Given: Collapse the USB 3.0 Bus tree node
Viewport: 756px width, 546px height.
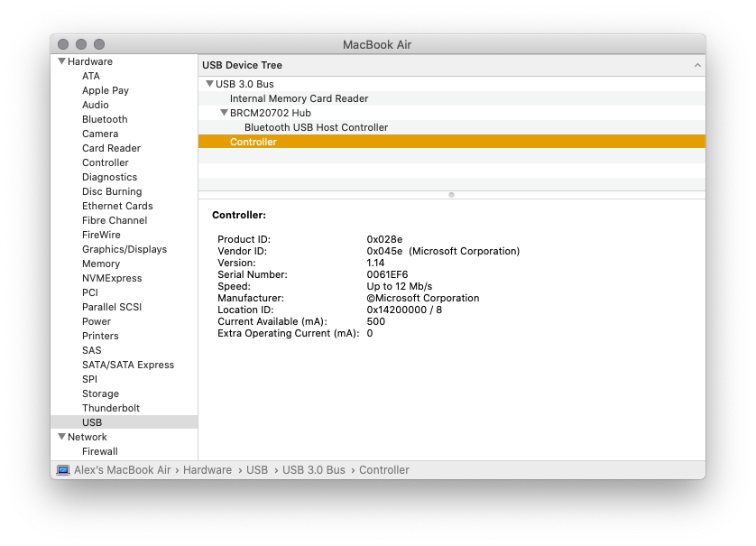Looking at the screenshot, I should (209, 83).
